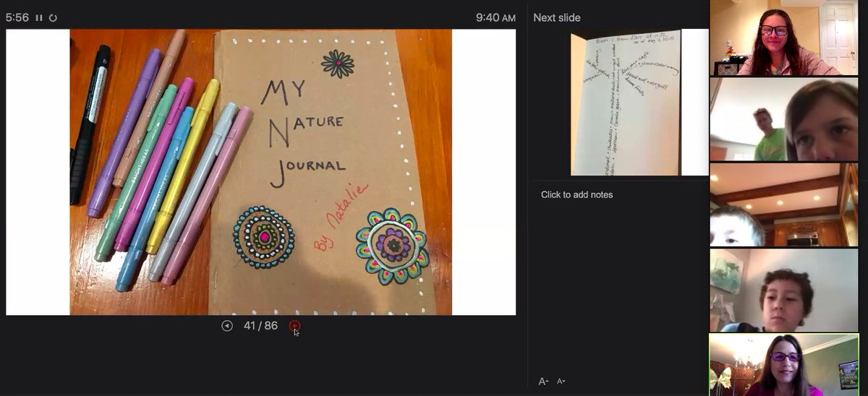Select bottom highlighted speaker video tile
This screenshot has height=396, width=868.
783,364
